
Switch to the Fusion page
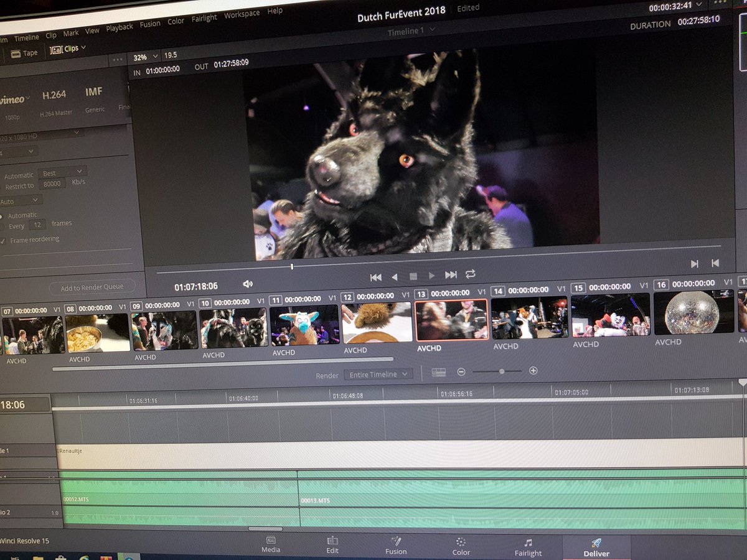(396, 546)
